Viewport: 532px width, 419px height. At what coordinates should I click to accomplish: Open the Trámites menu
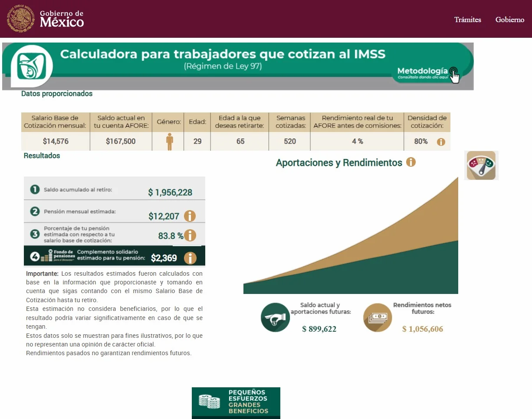pyautogui.click(x=467, y=20)
